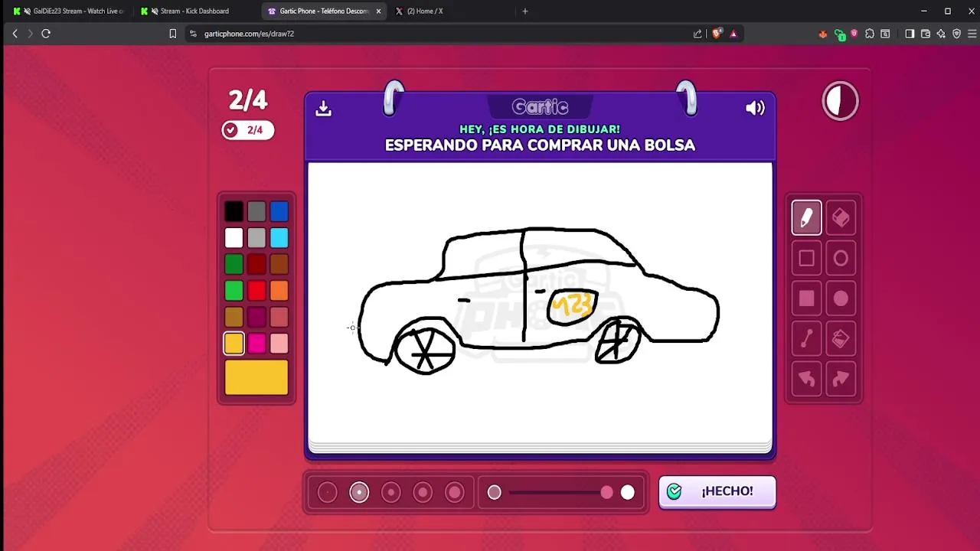Select the paint bucket fill tool

(x=841, y=338)
